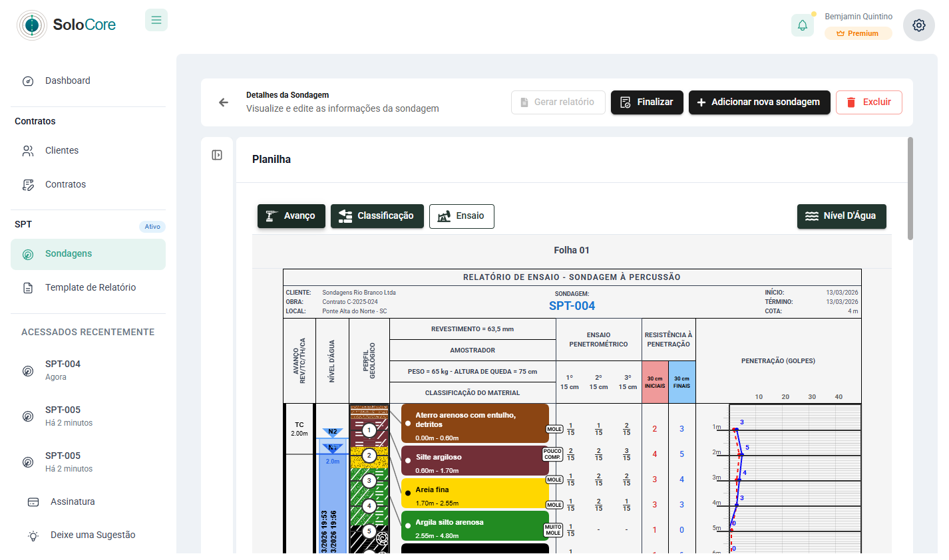Select the Classificação button

[377, 216]
